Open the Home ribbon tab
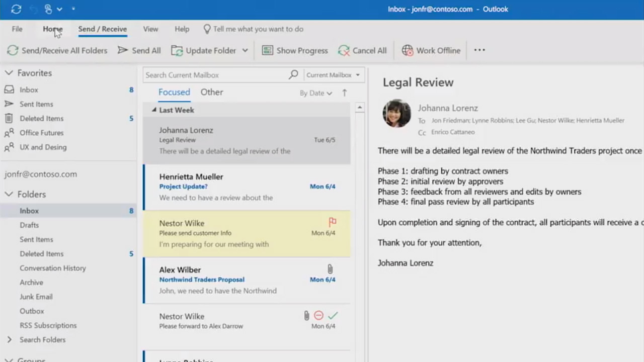This screenshot has height=362, width=644. click(52, 29)
